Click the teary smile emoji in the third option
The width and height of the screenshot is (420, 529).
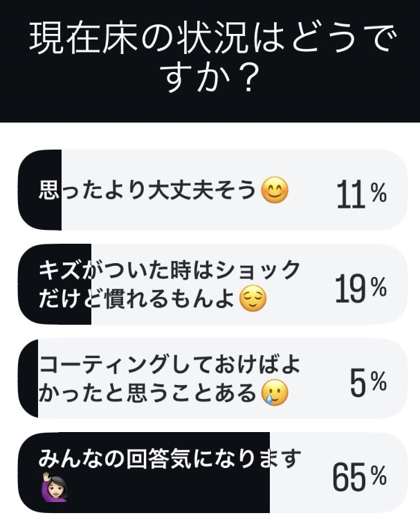click(275, 393)
